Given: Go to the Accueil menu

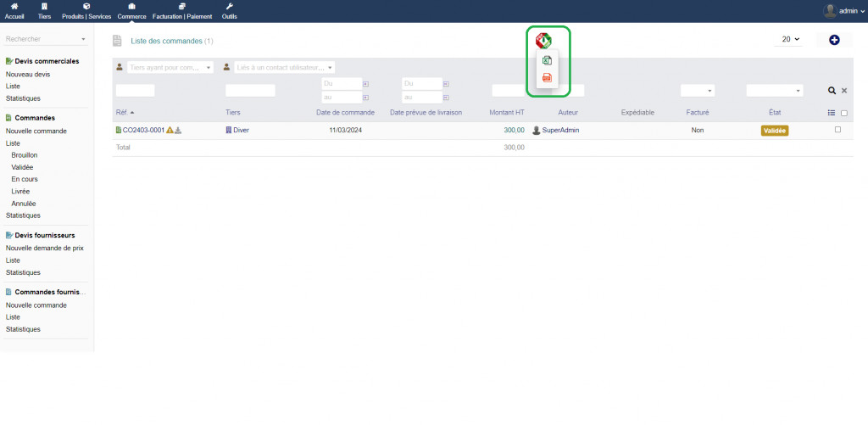Looking at the screenshot, I should 14,11.
